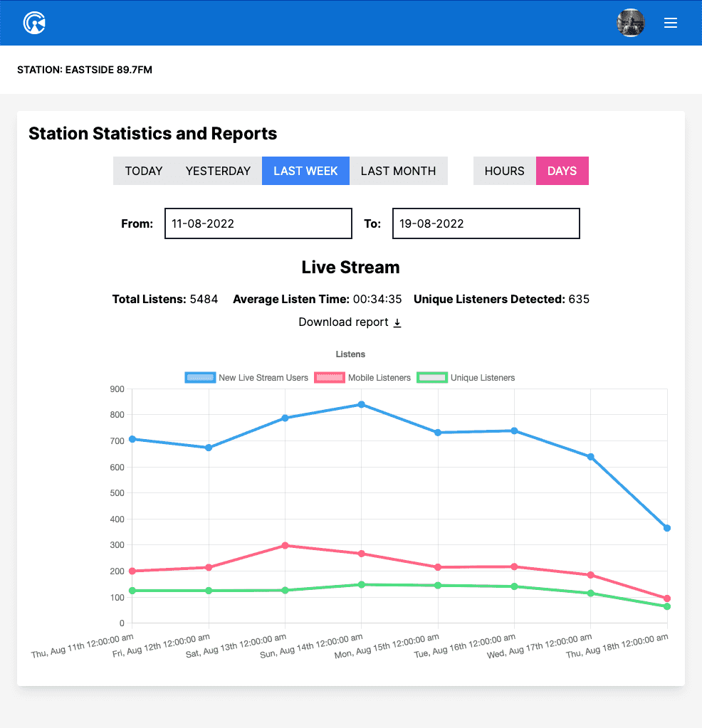Select the LAST MONTH range tab
The width and height of the screenshot is (702, 728).
[x=398, y=171]
